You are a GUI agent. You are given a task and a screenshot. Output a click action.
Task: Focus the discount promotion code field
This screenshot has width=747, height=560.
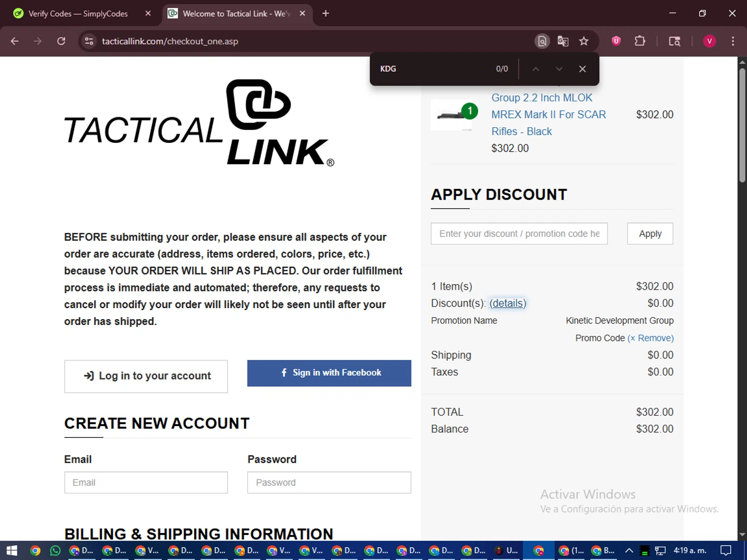[519, 234]
